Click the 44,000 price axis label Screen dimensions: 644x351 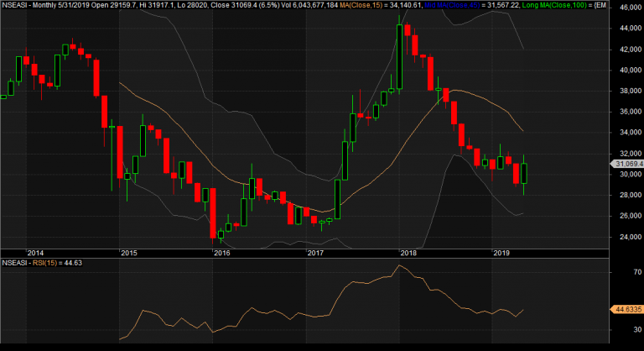pos(631,28)
